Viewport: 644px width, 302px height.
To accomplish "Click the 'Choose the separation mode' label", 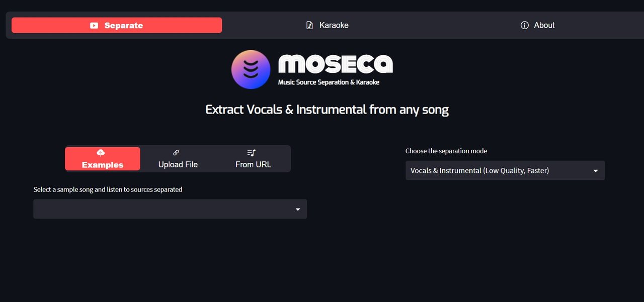I will (x=446, y=151).
